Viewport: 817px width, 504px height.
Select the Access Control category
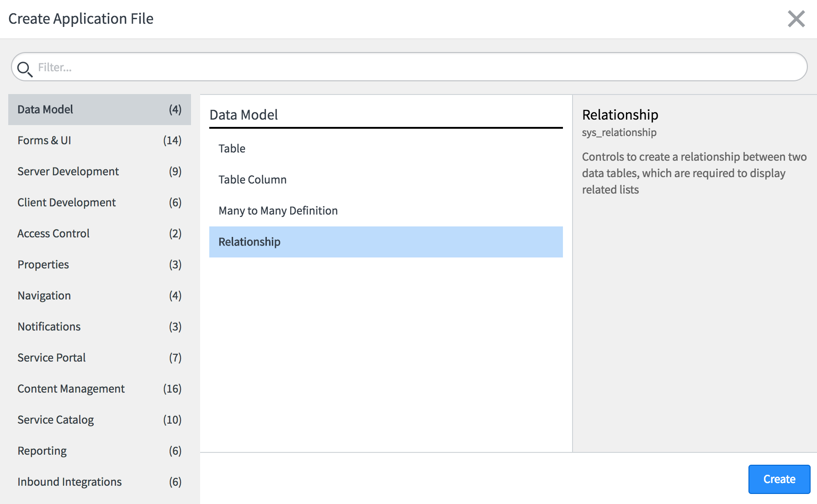(100, 234)
